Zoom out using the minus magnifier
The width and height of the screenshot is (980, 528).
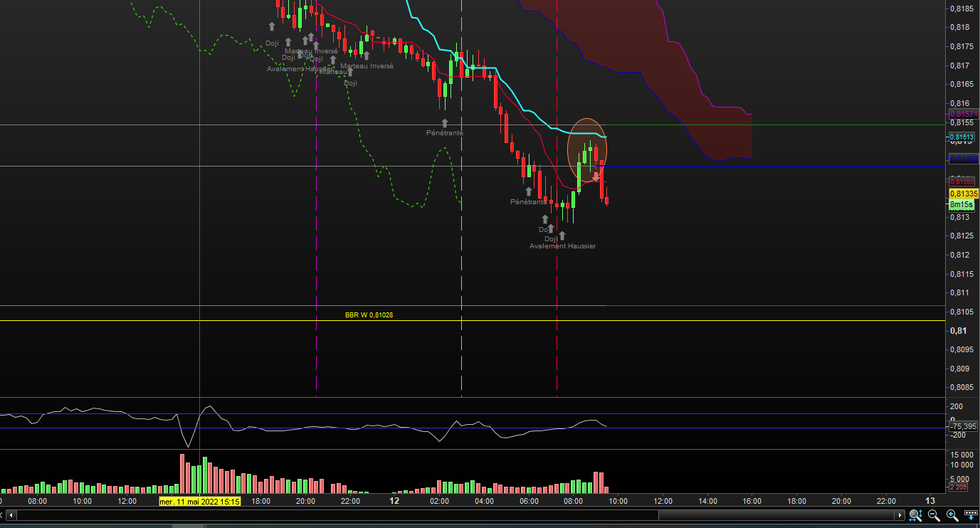(933, 514)
